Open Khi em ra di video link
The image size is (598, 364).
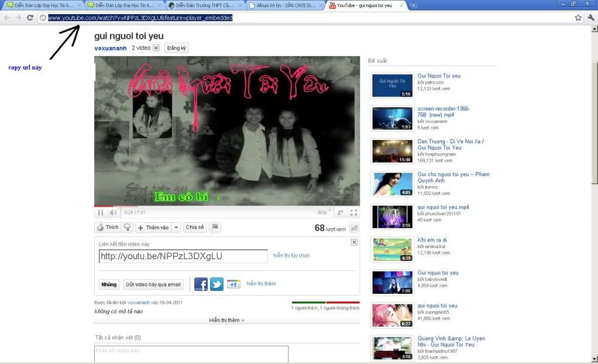click(x=432, y=239)
